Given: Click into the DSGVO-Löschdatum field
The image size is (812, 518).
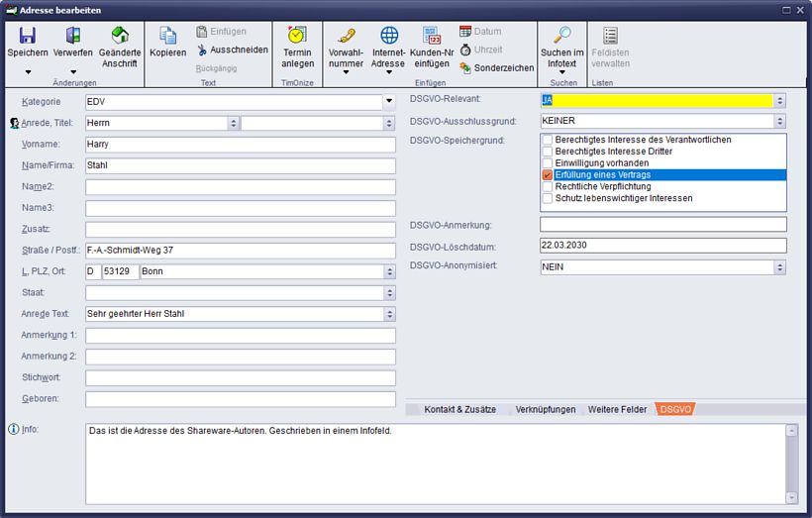Looking at the screenshot, I should pos(661,246).
